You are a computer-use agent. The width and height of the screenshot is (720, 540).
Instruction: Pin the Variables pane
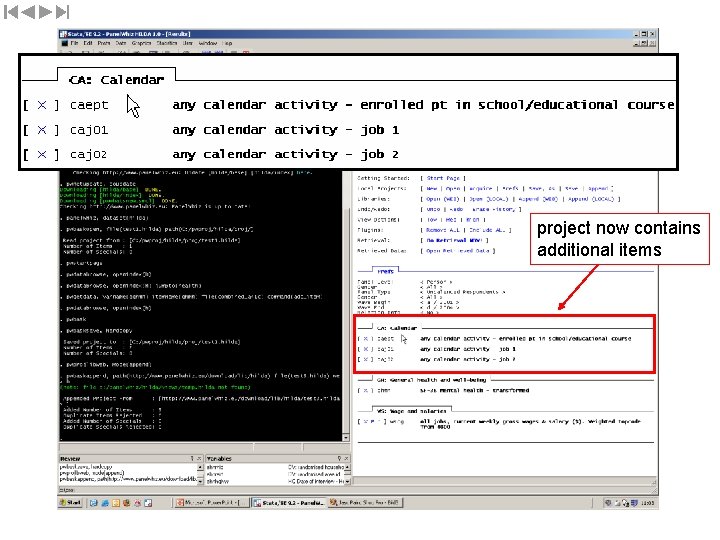coord(339,458)
